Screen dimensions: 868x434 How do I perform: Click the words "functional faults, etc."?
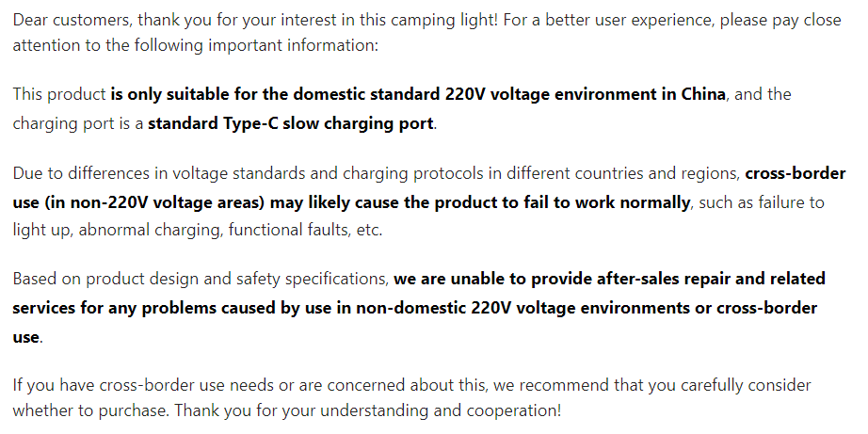click(301, 230)
